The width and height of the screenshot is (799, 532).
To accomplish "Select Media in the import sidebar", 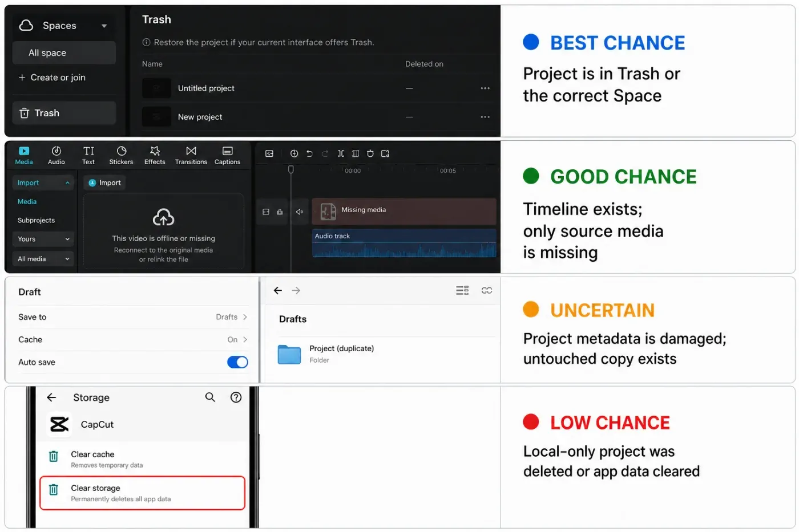I will [27, 202].
